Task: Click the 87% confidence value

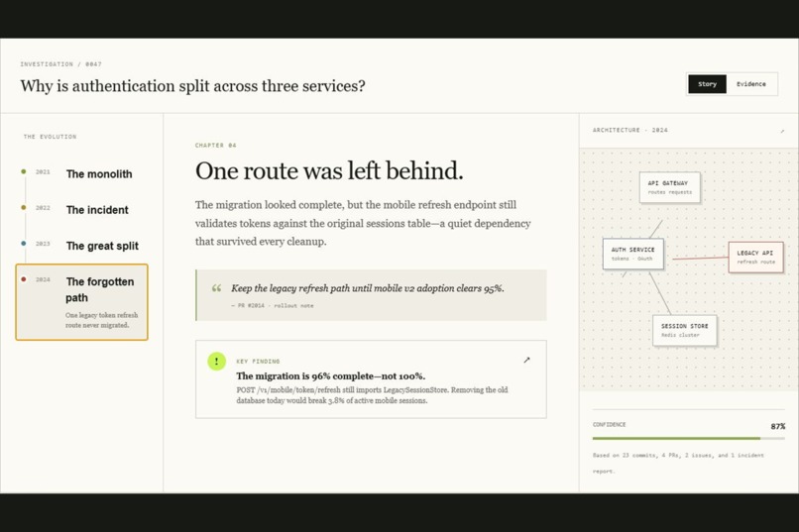Action: (777, 426)
